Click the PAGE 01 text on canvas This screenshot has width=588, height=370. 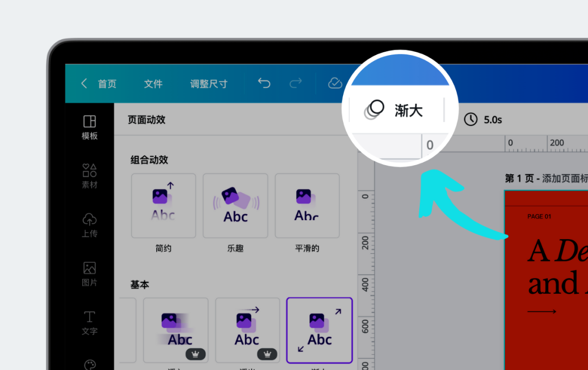point(539,216)
